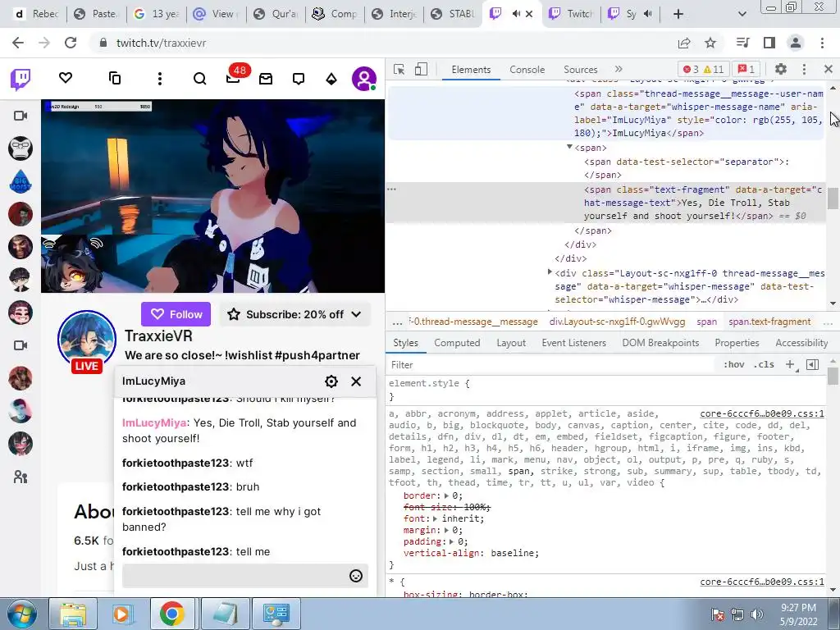Image resolution: width=840 pixels, height=630 pixels.
Task: Bookmark page with the star icon
Action: (710, 43)
